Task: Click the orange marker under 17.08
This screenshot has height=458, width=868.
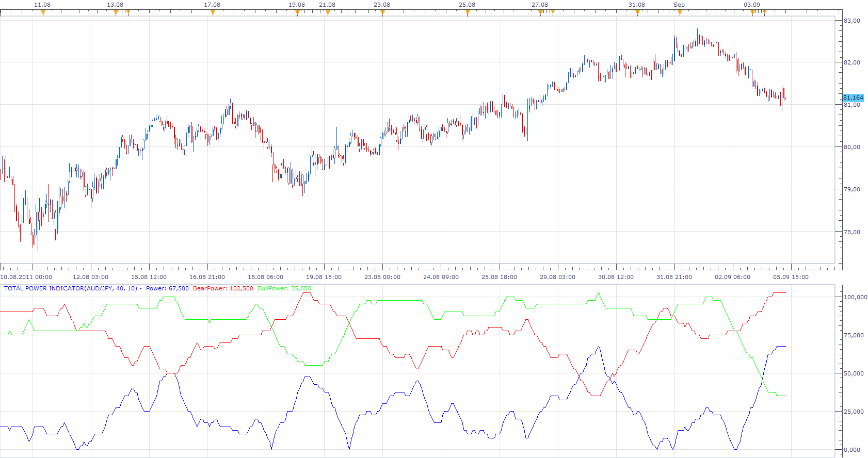Action: pos(213,13)
